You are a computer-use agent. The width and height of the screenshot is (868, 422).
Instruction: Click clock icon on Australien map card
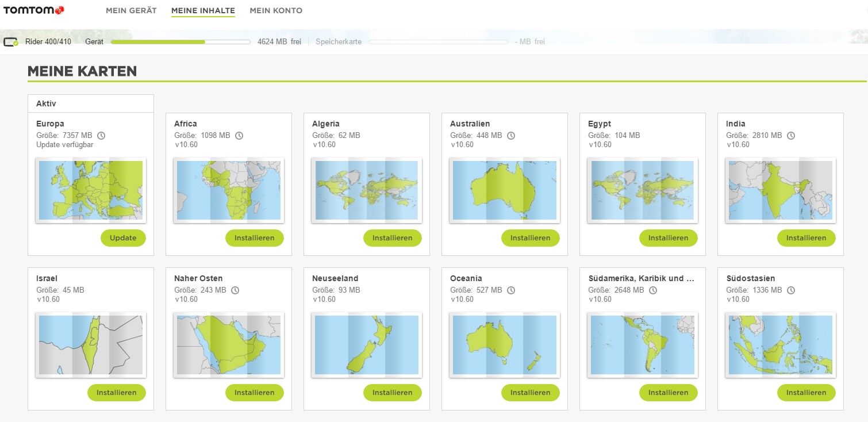click(x=511, y=136)
